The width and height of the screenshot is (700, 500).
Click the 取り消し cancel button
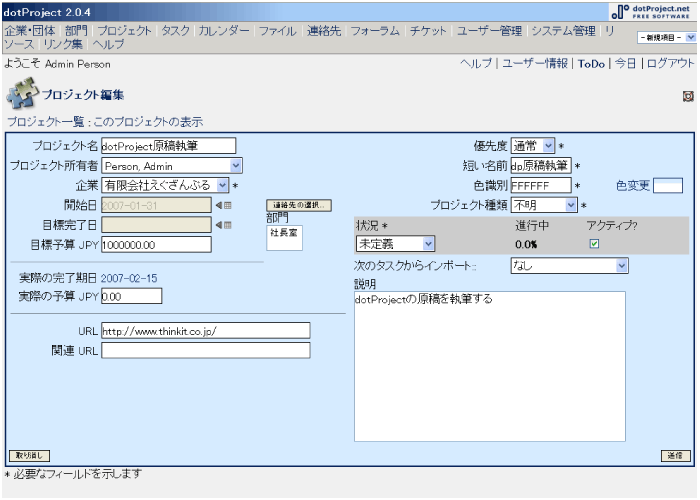(29, 455)
